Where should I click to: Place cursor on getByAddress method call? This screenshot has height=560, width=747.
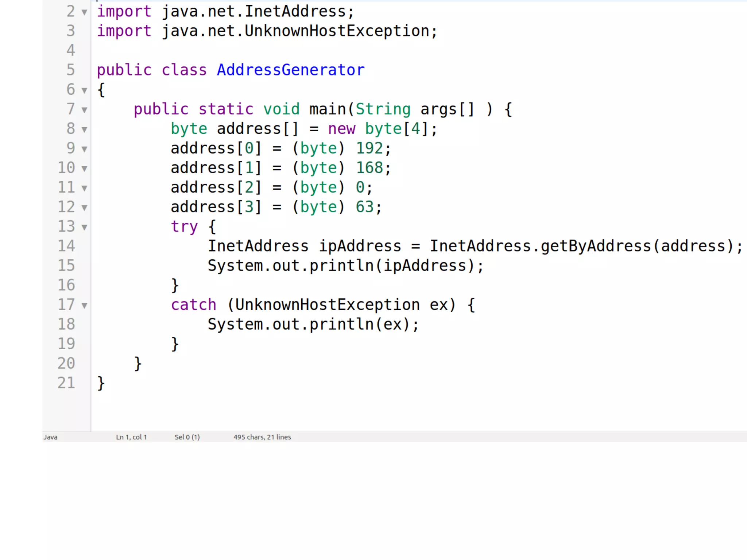click(x=596, y=246)
